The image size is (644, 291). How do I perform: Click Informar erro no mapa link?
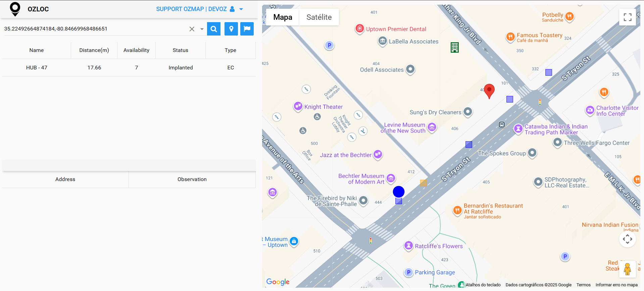[x=616, y=285]
